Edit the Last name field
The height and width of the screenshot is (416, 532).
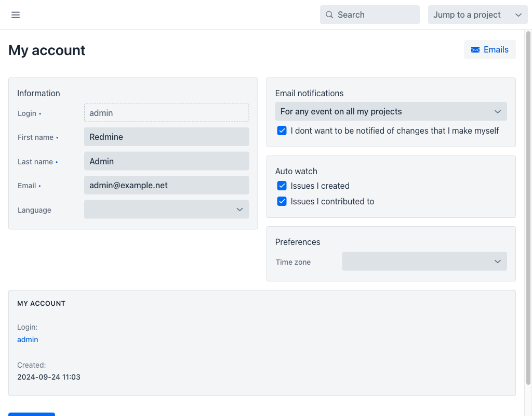pyautogui.click(x=166, y=161)
